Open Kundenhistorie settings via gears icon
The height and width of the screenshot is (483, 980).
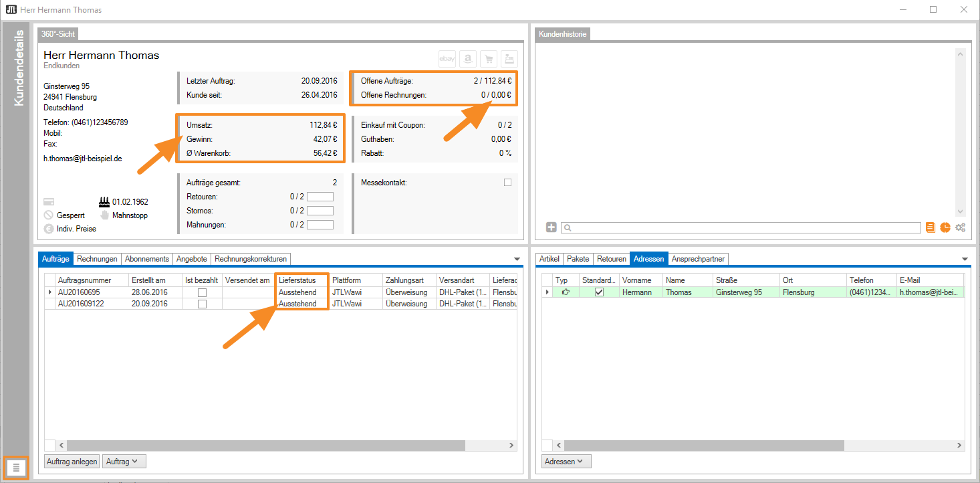pyautogui.click(x=960, y=227)
